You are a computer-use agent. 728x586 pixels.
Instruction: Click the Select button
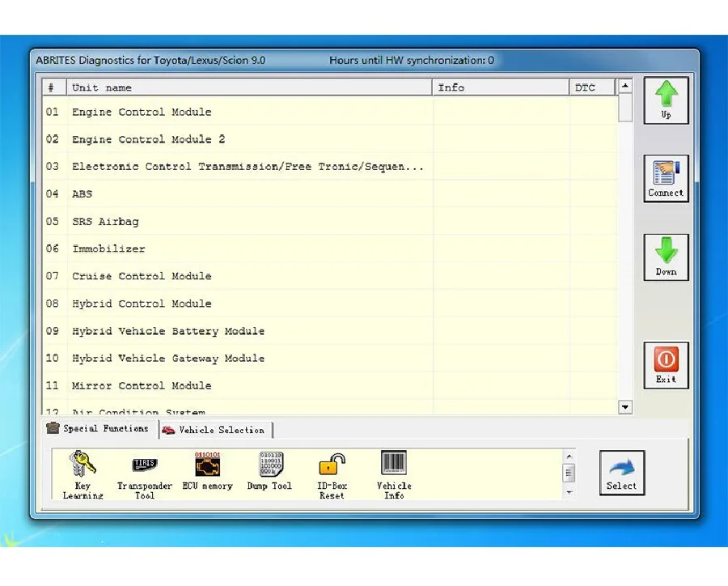click(x=622, y=473)
